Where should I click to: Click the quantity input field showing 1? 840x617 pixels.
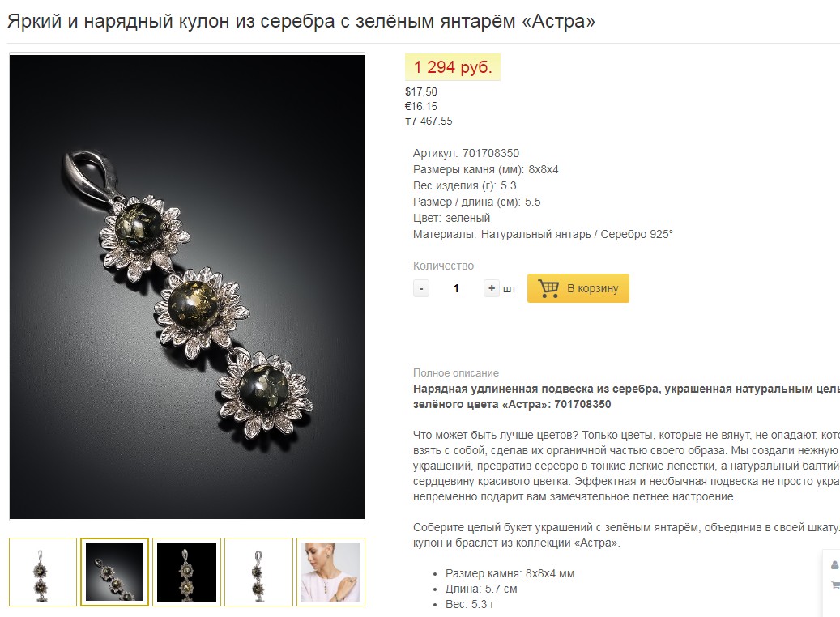[456, 288]
